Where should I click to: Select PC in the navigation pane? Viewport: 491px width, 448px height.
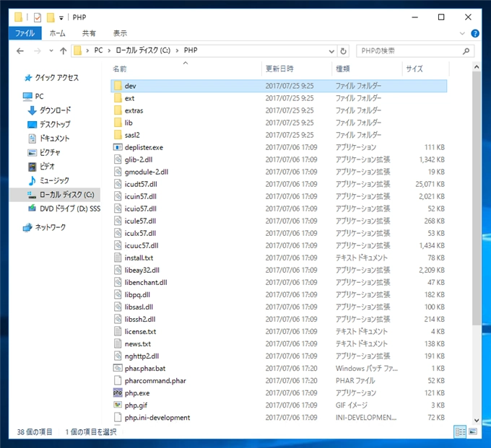click(33, 97)
